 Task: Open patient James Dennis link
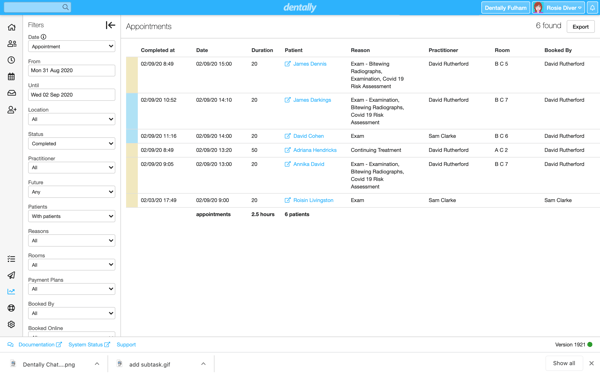pyautogui.click(x=310, y=64)
